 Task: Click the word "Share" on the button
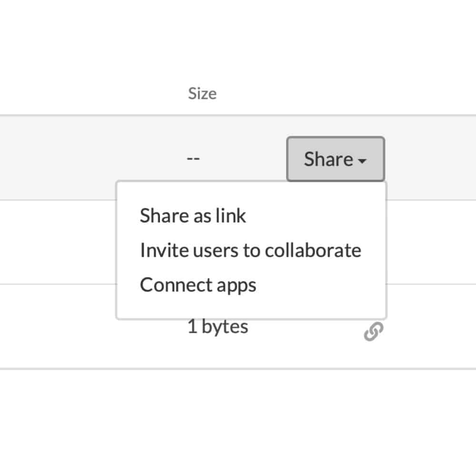pyautogui.click(x=328, y=159)
